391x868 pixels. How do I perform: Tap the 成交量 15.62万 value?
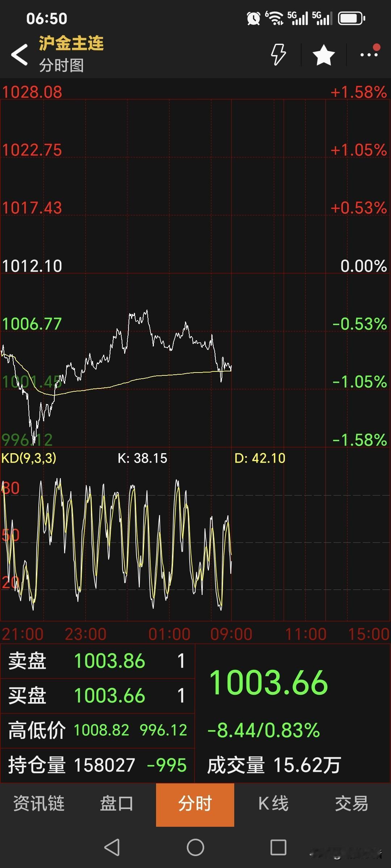coord(307,765)
